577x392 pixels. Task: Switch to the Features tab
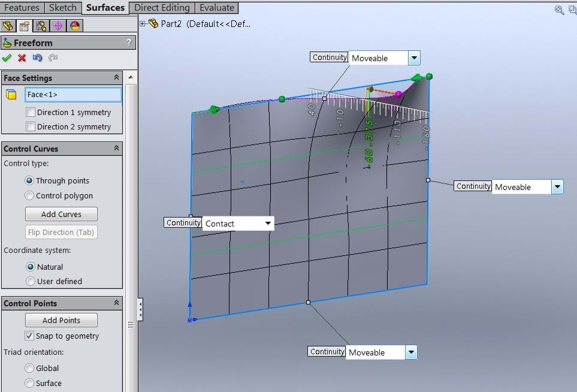(x=22, y=8)
